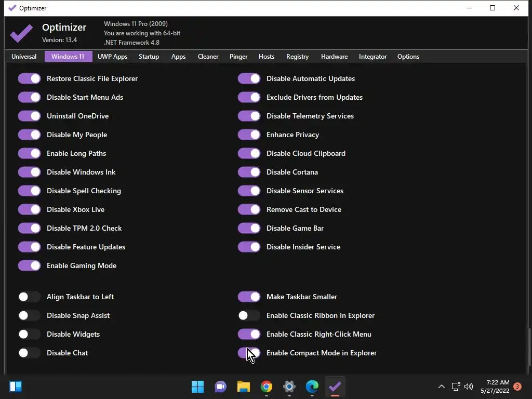This screenshot has height=399, width=532.
Task: Toggle Disable Sensor Services switch
Action: (x=249, y=191)
